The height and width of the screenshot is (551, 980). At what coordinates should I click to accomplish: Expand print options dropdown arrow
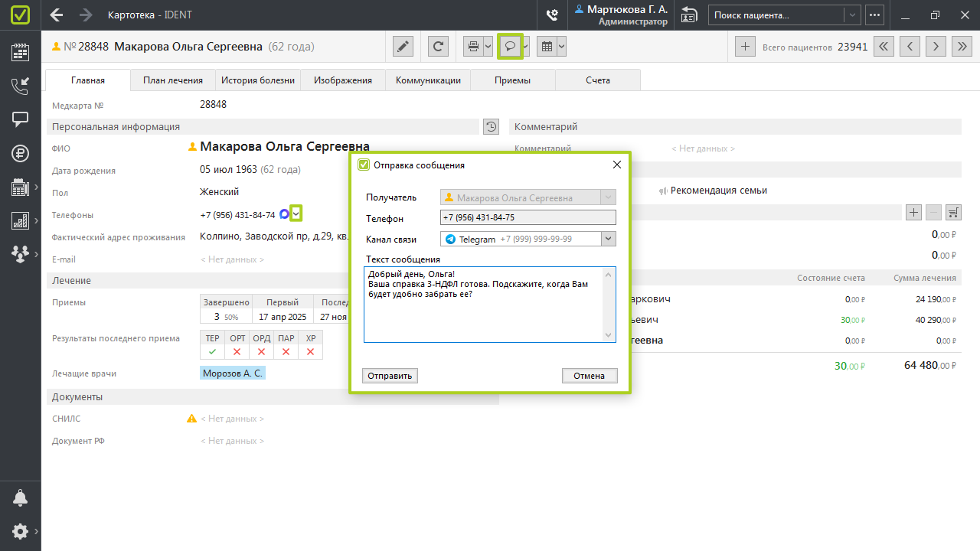pos(488,47)
